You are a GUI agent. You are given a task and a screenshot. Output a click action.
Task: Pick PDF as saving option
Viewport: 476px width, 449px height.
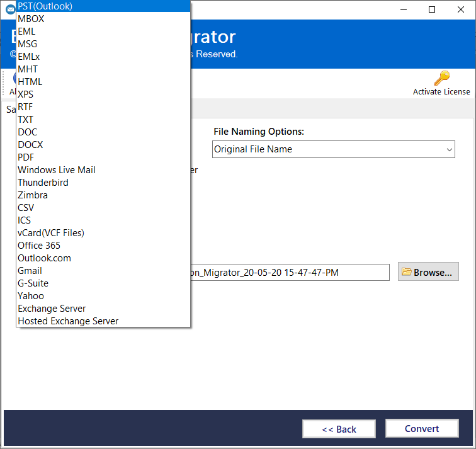pyautogui.click(x=103, y=157)
